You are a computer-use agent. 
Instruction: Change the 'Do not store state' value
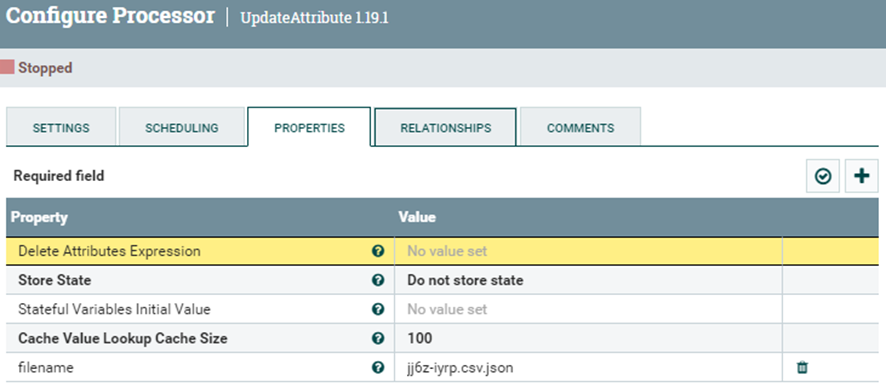pyautogui.click(x=588, y=280)
